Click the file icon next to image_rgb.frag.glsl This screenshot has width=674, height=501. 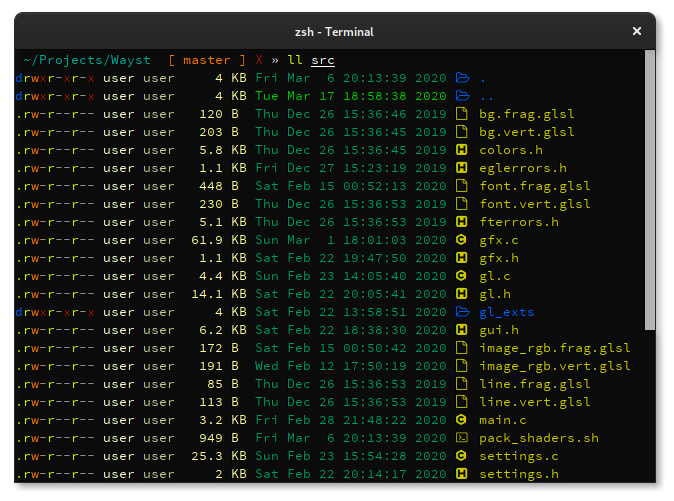(x=462, y=348)
